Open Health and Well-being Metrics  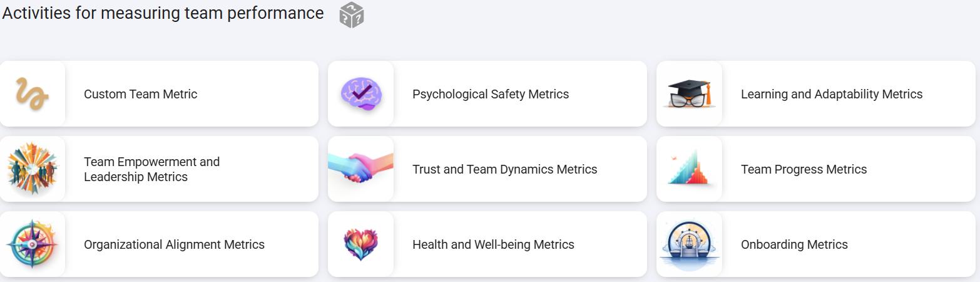pos(487,244)
